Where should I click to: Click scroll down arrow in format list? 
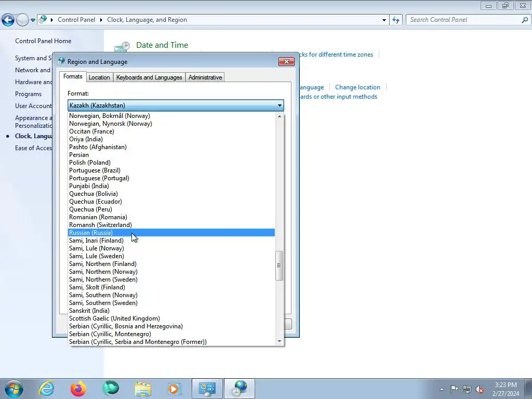coord(280,341)
